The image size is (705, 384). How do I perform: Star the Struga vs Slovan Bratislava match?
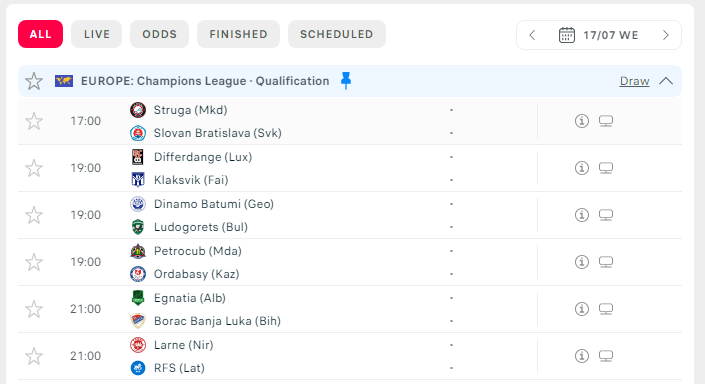click(34, 121)
